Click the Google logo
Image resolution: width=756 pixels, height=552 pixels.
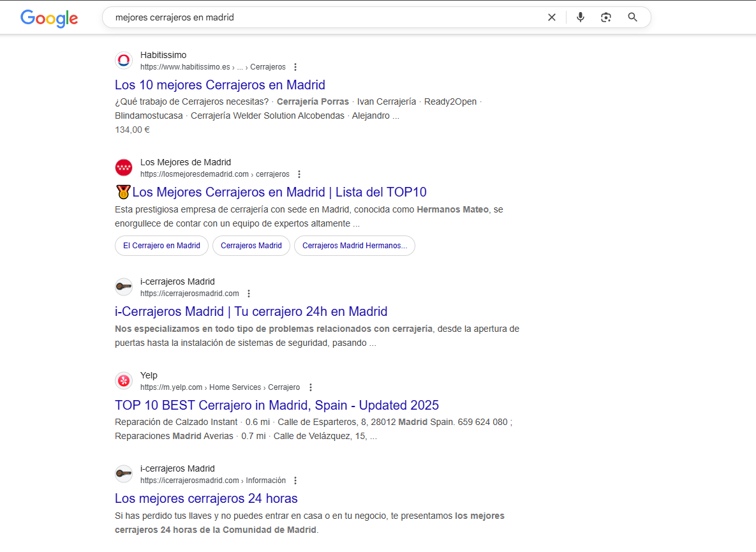tap(49, 18)
